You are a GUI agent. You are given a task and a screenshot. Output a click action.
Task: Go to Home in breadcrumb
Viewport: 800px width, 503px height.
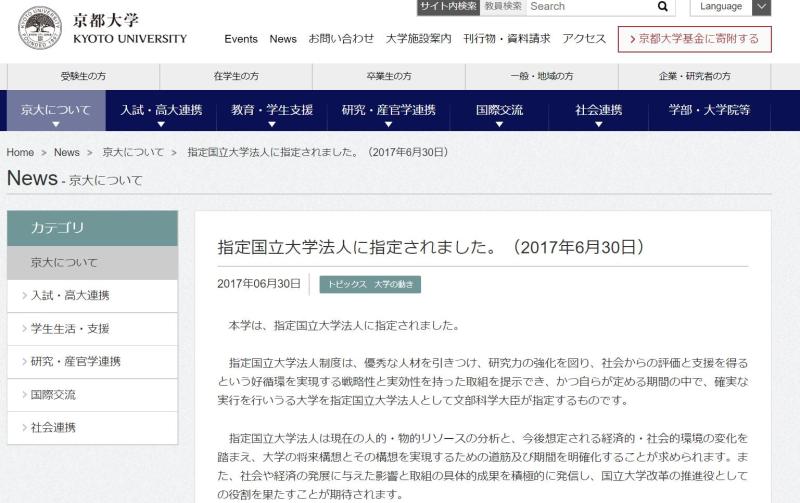click(20, 153)
